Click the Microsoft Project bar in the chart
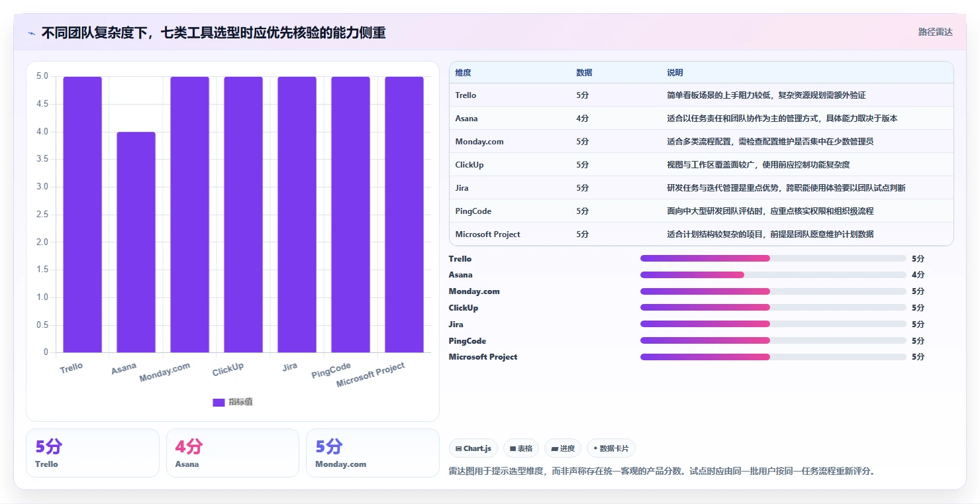The image size is (980, 504). 404,215
